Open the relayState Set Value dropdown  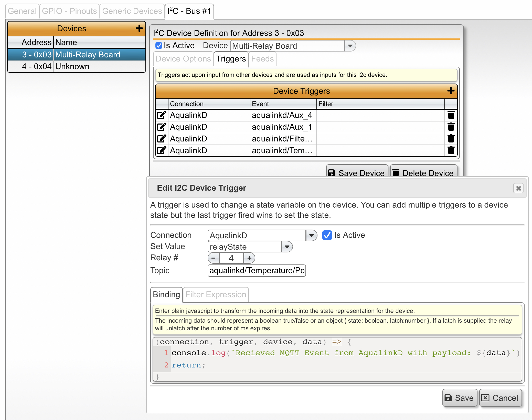click(x=286, y=247)
